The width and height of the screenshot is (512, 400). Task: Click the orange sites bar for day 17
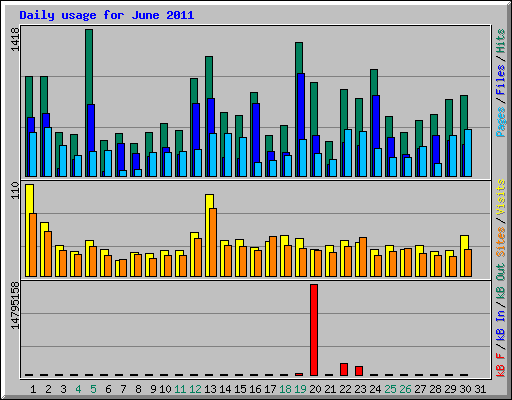click(273, 256)
